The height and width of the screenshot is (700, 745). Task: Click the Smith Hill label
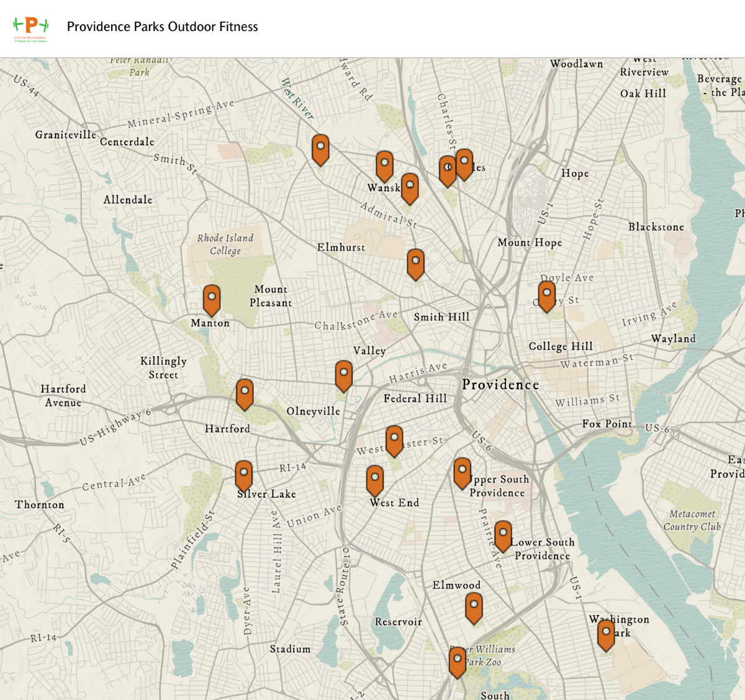442,317
